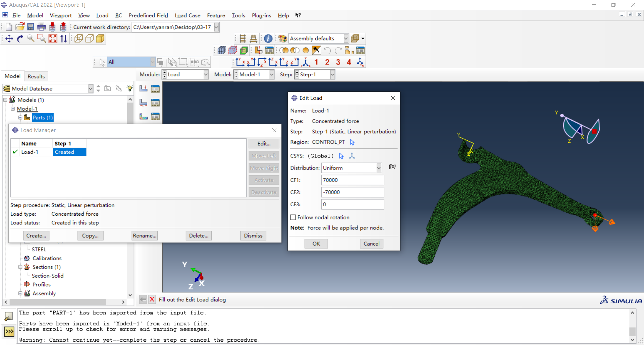Auto-fit the view to the viewport

coord(53,39)
